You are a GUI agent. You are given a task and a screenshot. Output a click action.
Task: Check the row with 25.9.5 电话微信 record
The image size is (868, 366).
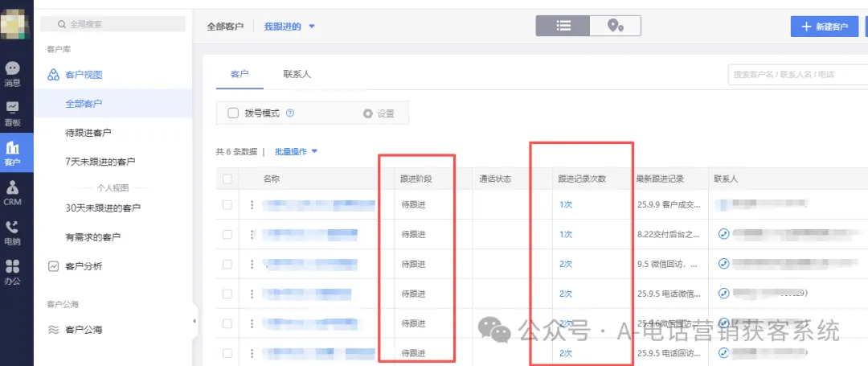pyautogui.click(x=227, y=294)
